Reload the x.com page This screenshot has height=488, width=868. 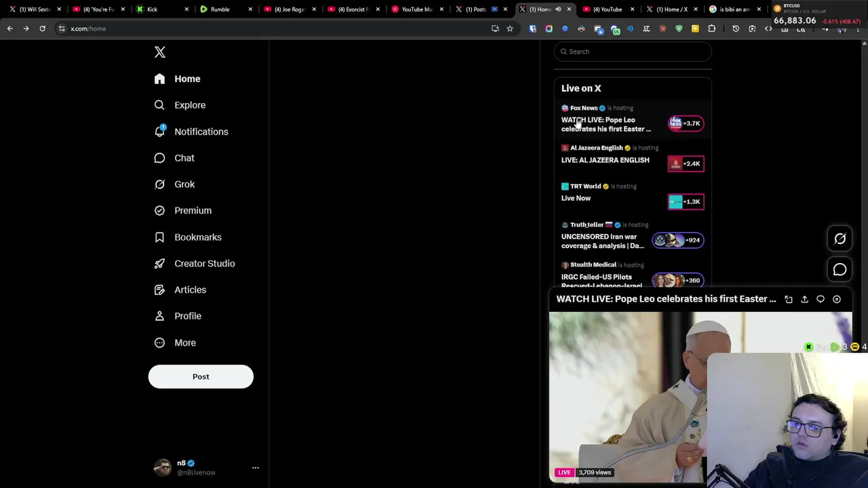click(42, 28)
